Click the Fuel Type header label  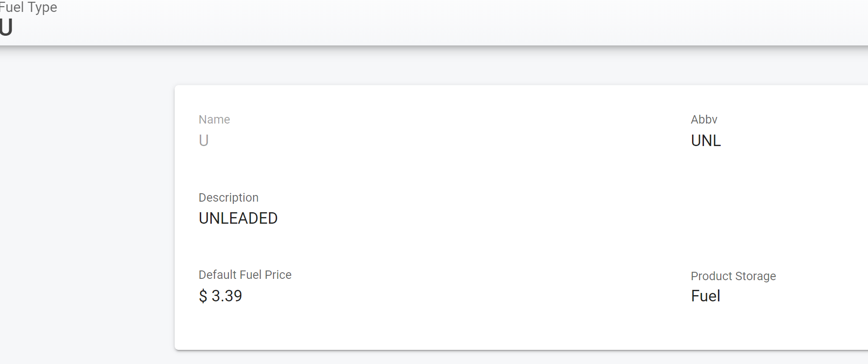coord(29,7)
